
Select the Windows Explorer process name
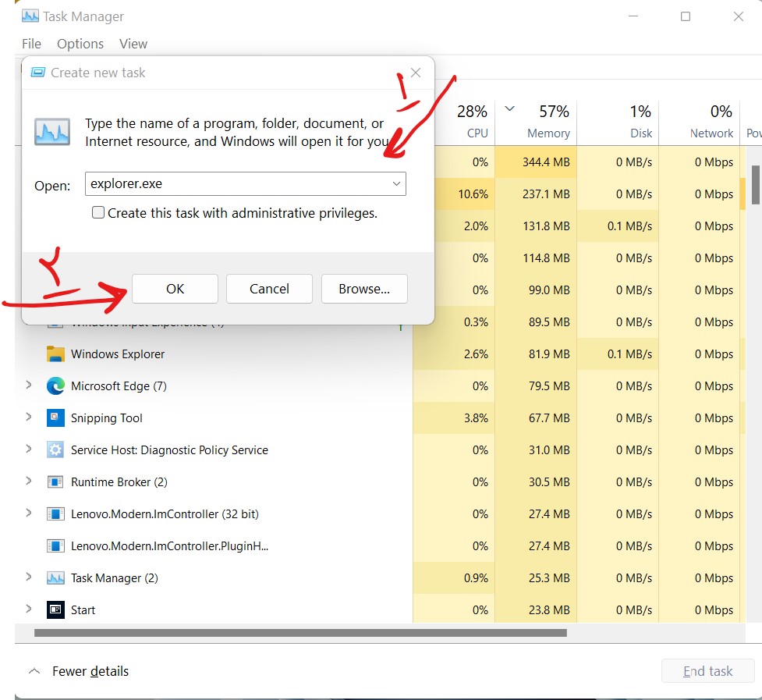point(118,354)
